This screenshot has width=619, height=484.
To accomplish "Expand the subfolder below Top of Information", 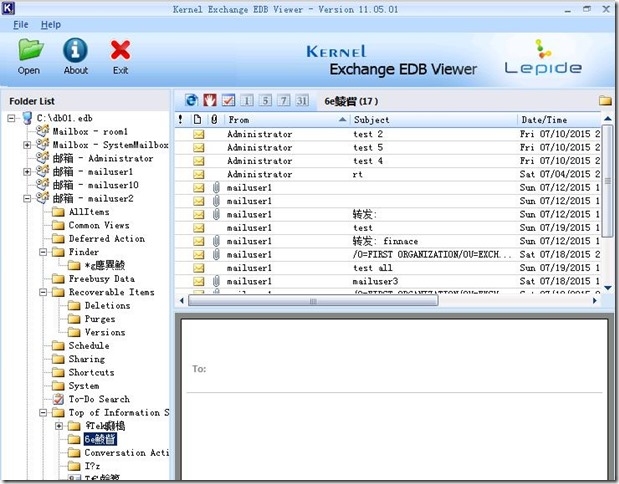I will point(59,426).
